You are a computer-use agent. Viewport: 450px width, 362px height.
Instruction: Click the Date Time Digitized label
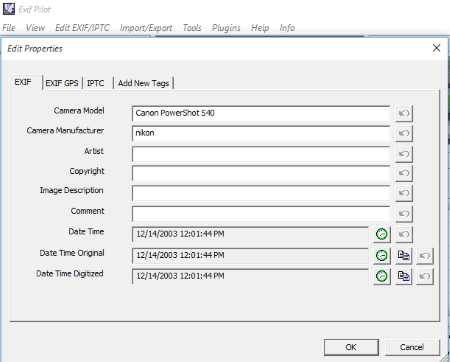tap(70, 274)
